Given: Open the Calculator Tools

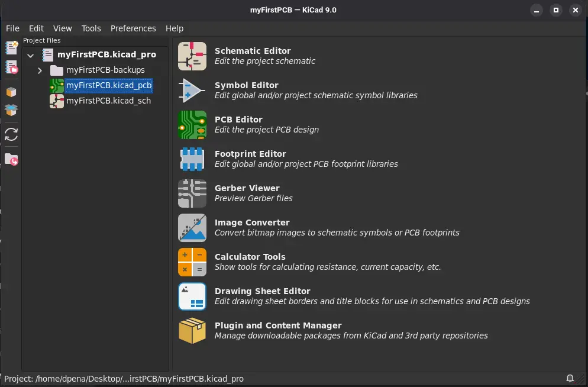Looking at the screenshot, I should [250, 262].
